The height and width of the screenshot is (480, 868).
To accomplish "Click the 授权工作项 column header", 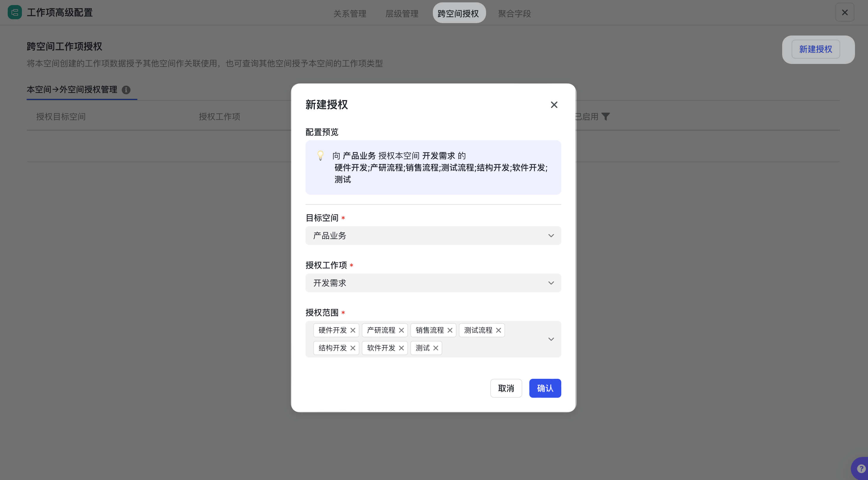I will 219,117.
